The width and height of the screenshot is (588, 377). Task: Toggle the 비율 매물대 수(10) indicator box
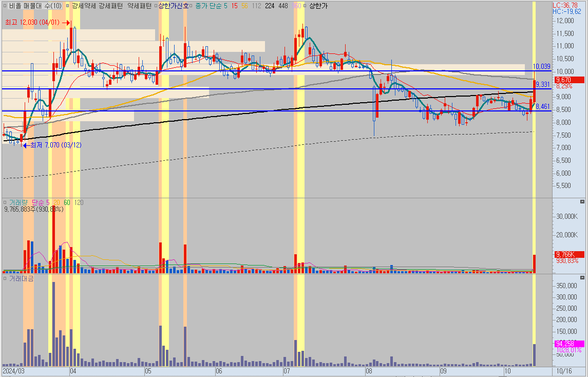pos(5,6)
